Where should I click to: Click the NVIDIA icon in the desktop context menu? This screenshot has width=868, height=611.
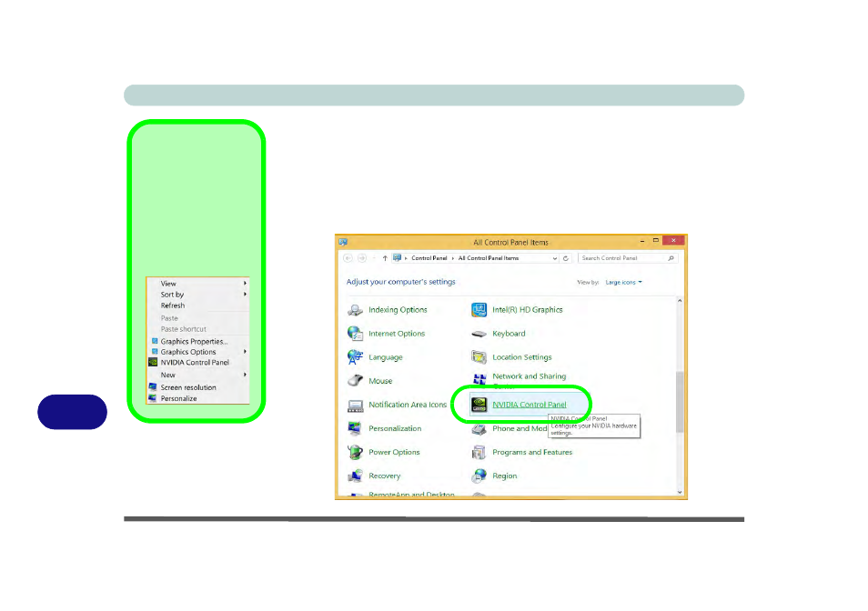pyautogui.click(x=154, y=362)
